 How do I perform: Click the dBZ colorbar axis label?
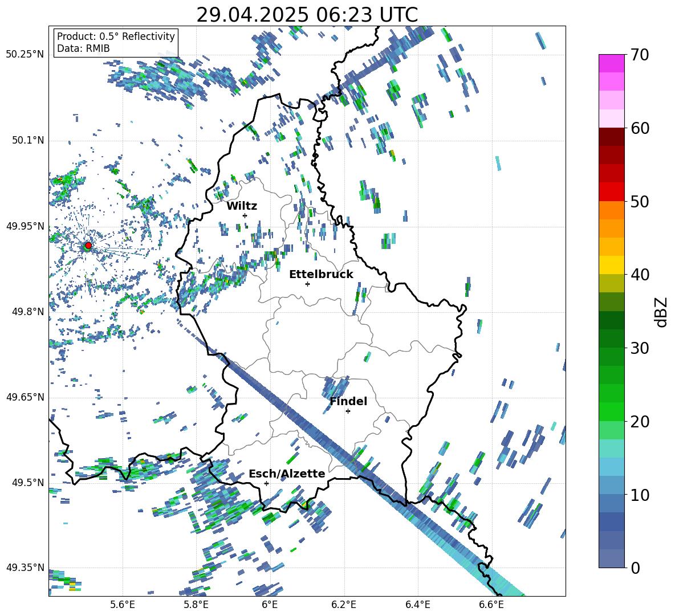click(662, 312)
